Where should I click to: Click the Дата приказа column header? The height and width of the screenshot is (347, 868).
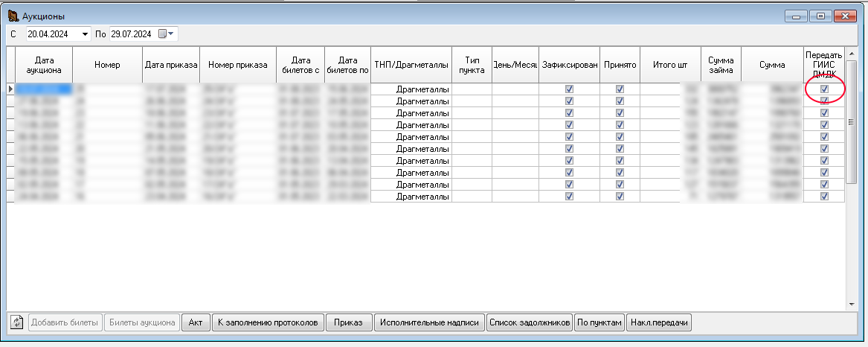[171, 65]
